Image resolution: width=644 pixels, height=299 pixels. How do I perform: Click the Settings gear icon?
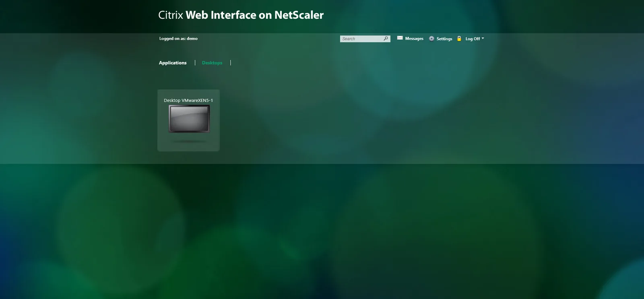(431, 39)
